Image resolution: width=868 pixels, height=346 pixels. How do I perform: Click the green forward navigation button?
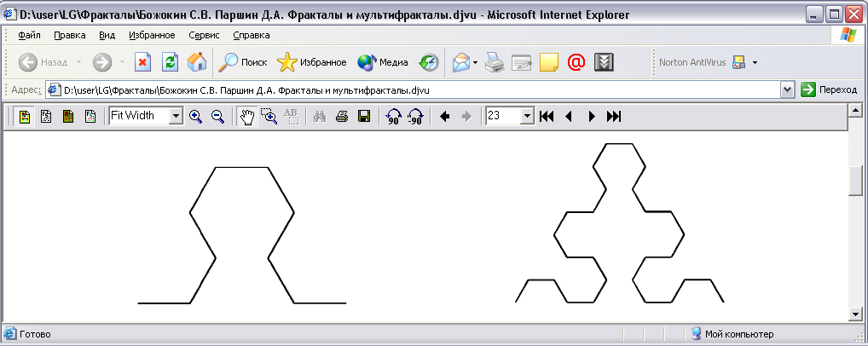click(x=102, y=62)
